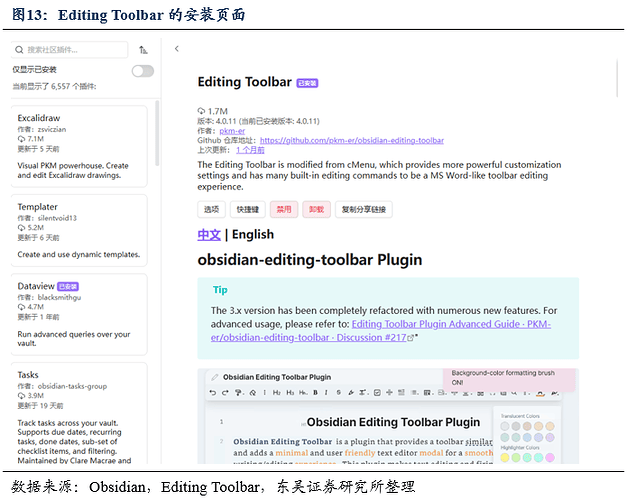Click the Bold B icon
Image resolution: width=627 pixels, height=499 pixels.
315,393
